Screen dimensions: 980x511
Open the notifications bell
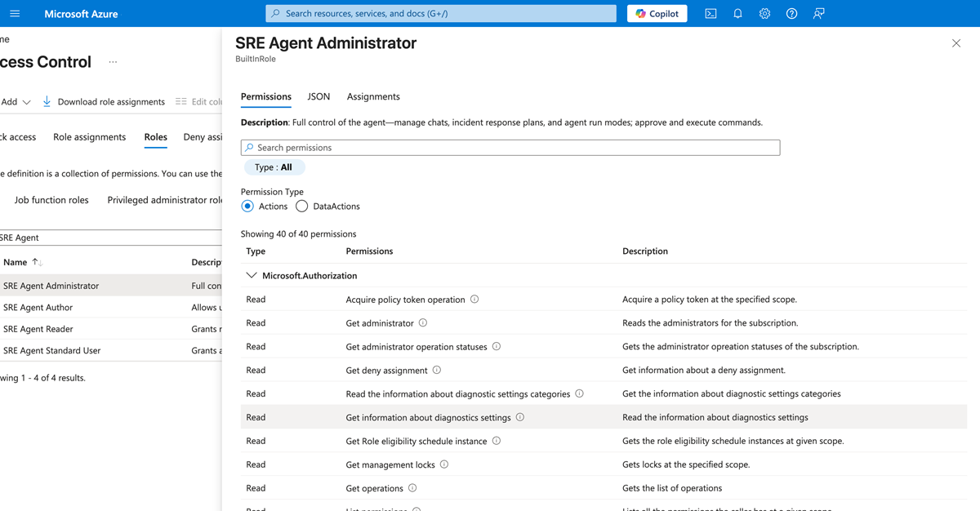[x=737, y=14]
